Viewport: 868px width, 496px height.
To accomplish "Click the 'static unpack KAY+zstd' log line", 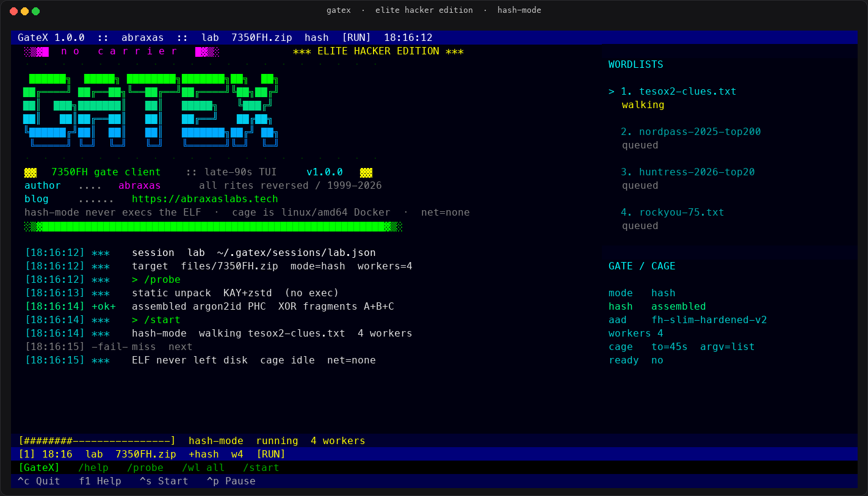I will tap(182, 293).
